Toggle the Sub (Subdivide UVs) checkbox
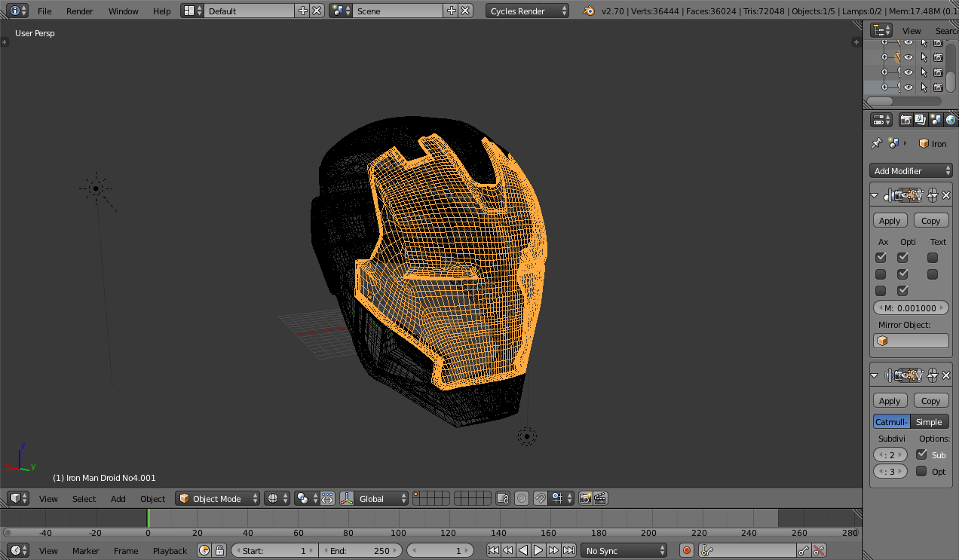The height and width of the screenshot is (560, 959). pyautogui.click(x=921, y=454)
